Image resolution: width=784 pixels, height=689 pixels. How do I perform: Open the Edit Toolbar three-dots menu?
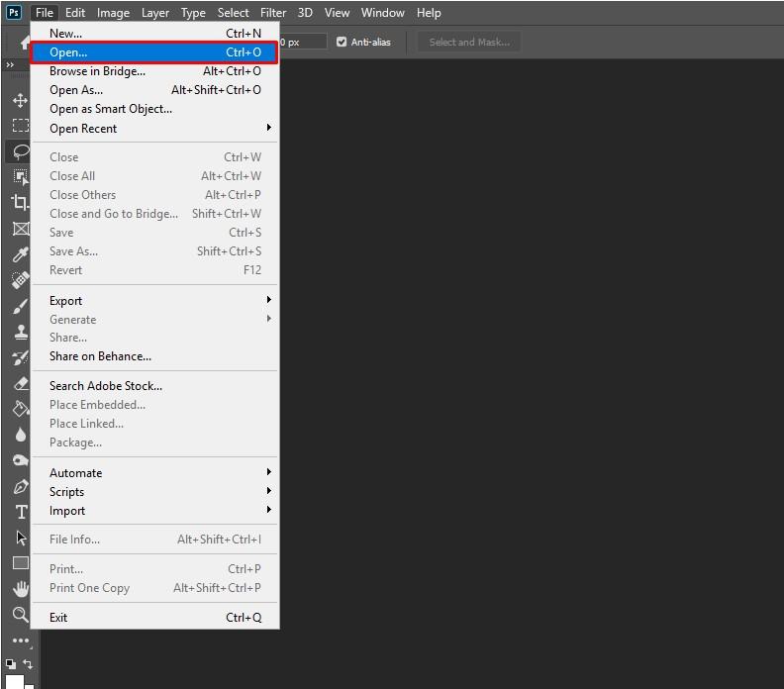21,640
